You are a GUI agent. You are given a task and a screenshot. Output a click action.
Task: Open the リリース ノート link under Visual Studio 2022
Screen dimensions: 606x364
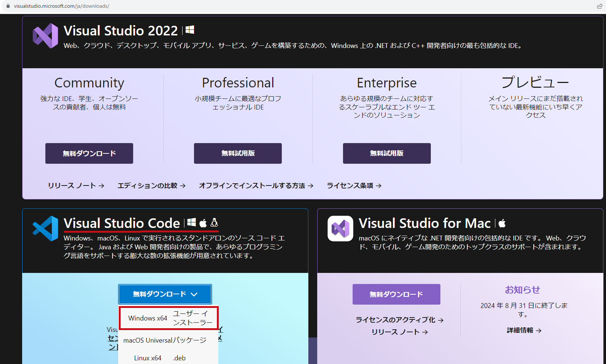point(76,186)
